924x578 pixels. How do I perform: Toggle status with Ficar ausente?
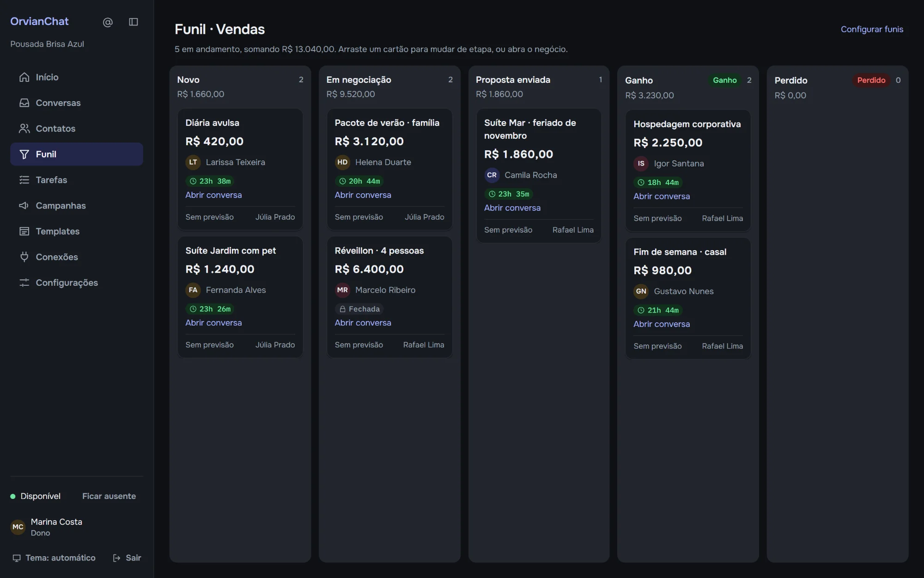coord(109,496)
